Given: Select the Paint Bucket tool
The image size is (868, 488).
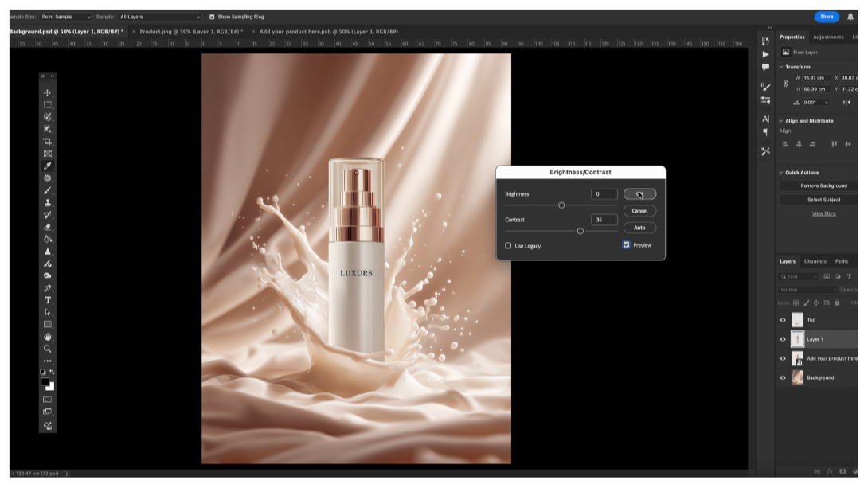Looking at the screenshot, I should (48, 239).
